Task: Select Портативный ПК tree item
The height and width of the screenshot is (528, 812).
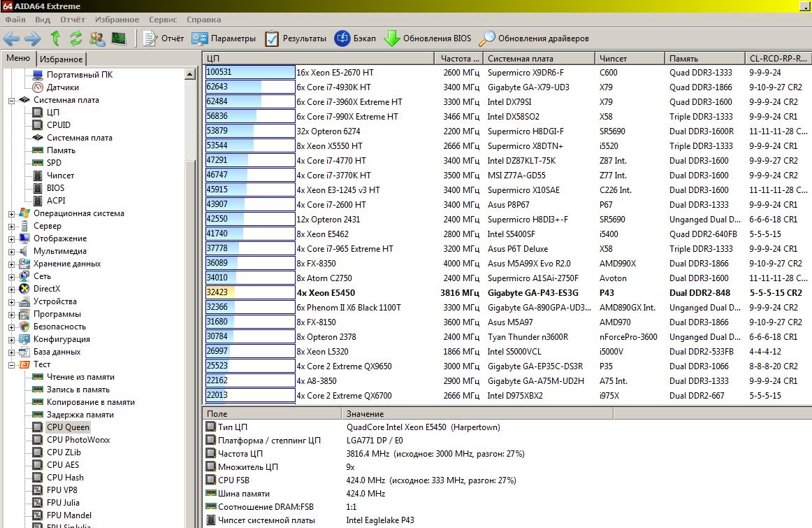Action: (73, 75)
